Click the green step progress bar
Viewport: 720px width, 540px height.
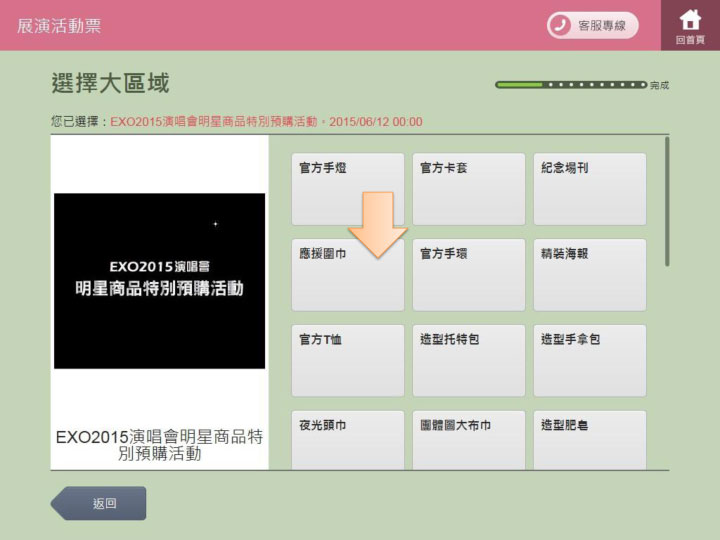coord(571,84)
